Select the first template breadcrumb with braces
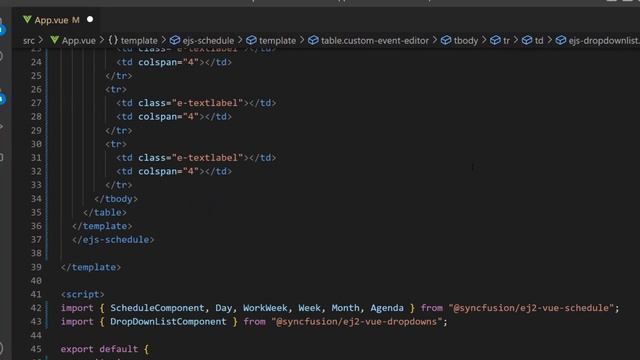This screenshot has height=360, width=640. pos(133,40)
